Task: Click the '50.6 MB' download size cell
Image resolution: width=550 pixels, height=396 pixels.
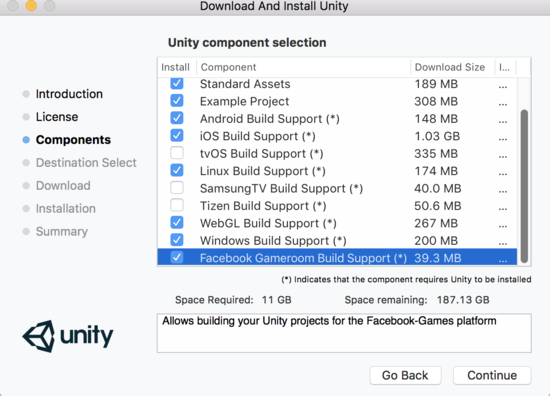Action: click(438, 206)
